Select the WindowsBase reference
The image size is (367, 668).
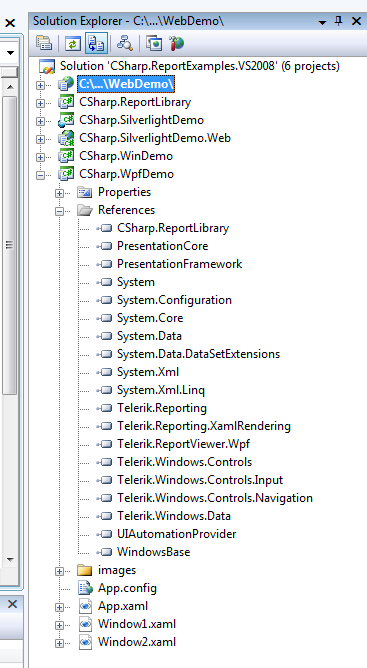153,552
